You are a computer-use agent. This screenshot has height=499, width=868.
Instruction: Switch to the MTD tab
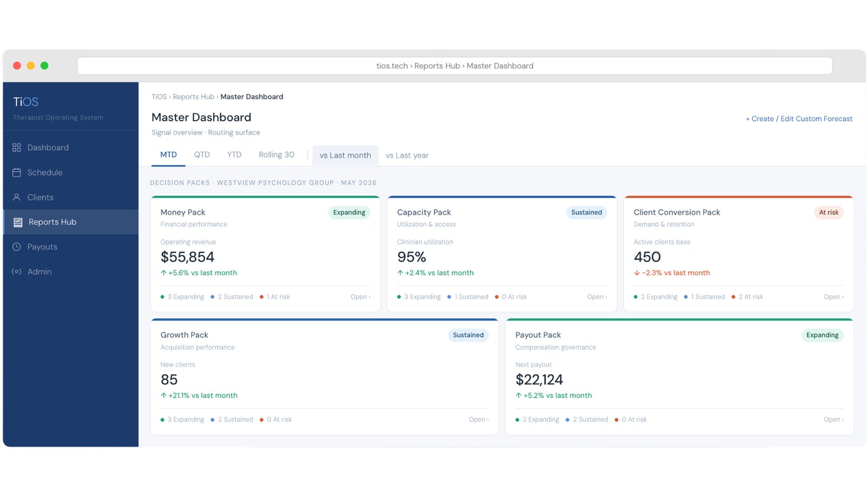168,155
